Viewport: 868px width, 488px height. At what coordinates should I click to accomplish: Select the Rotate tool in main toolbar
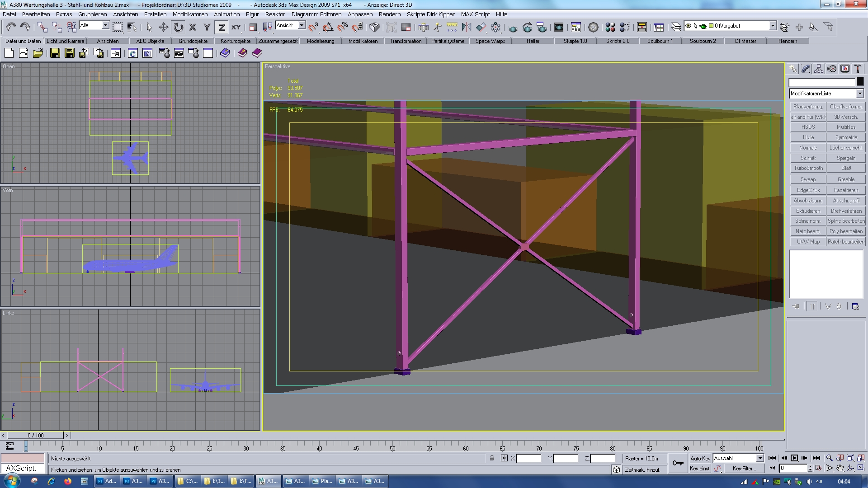(x=178, y=28)
